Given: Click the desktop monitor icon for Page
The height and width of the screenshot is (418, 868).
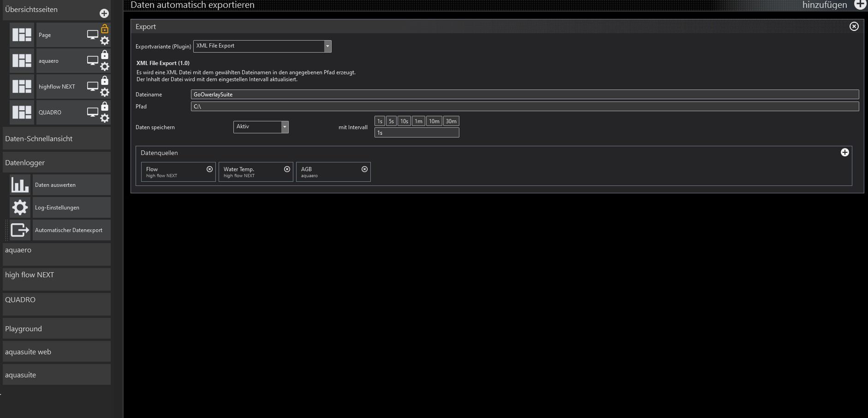Looking at the screenshot, I should click(93, 35).
